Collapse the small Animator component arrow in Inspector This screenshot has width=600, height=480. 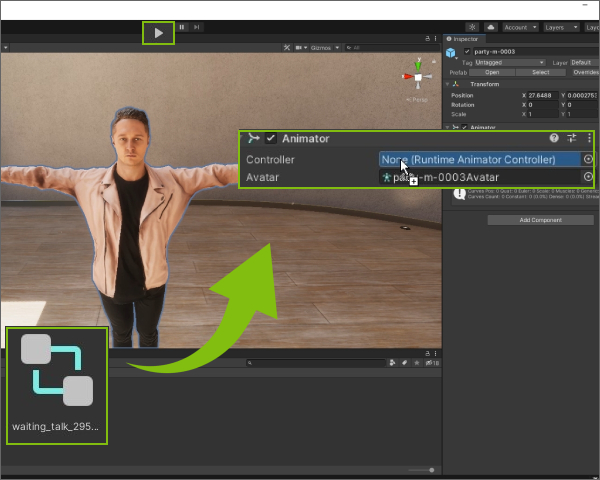(447, 127)
